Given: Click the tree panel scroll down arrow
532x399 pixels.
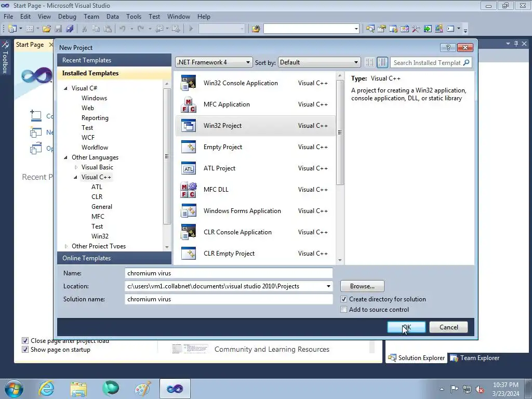Looking at the screenshot, I should (167, 247).
